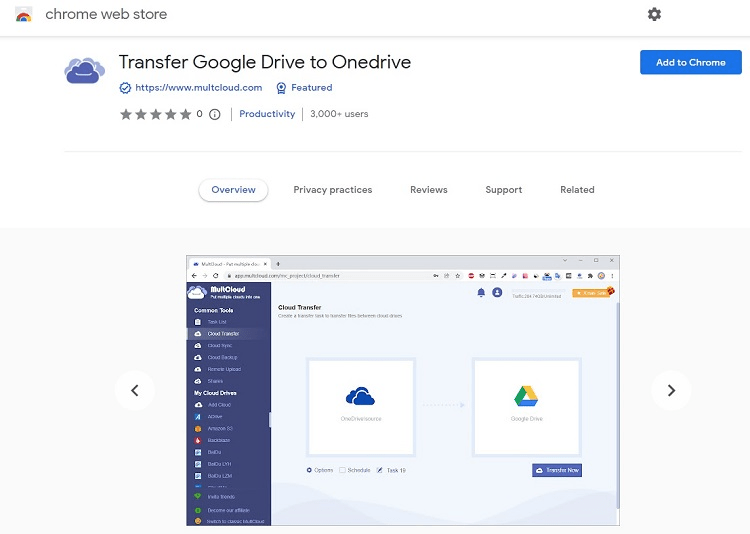Click the 'Transfer Google Drive to Onedrive' title
Image resolution: width=750 pixels, height=534 pixels.
tap(265, 62)
